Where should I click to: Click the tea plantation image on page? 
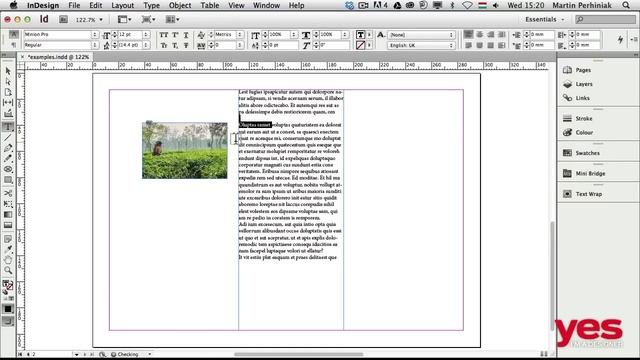pyautogui.click(x=184, y=150)
